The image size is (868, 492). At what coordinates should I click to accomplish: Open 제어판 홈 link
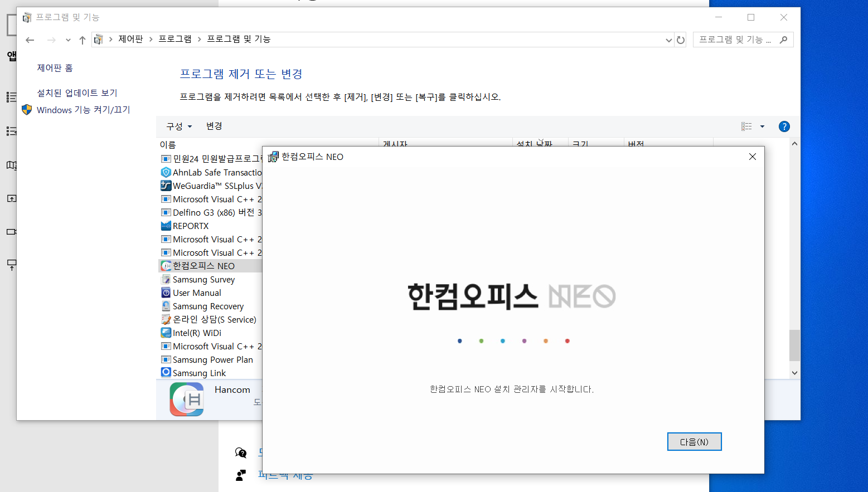coord(55,68)
